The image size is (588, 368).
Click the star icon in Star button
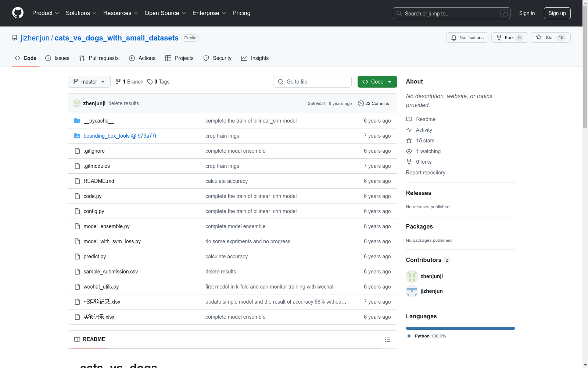point(539,37)
